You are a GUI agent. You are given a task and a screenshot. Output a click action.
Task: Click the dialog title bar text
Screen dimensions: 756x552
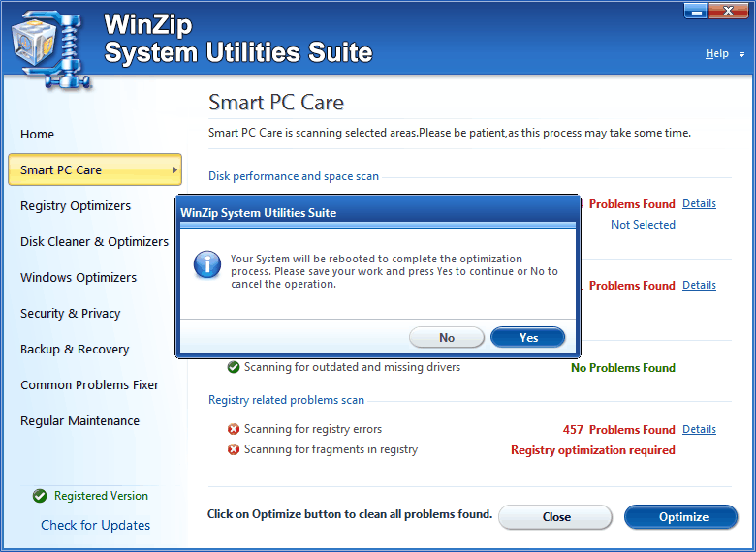coord(259,213)
